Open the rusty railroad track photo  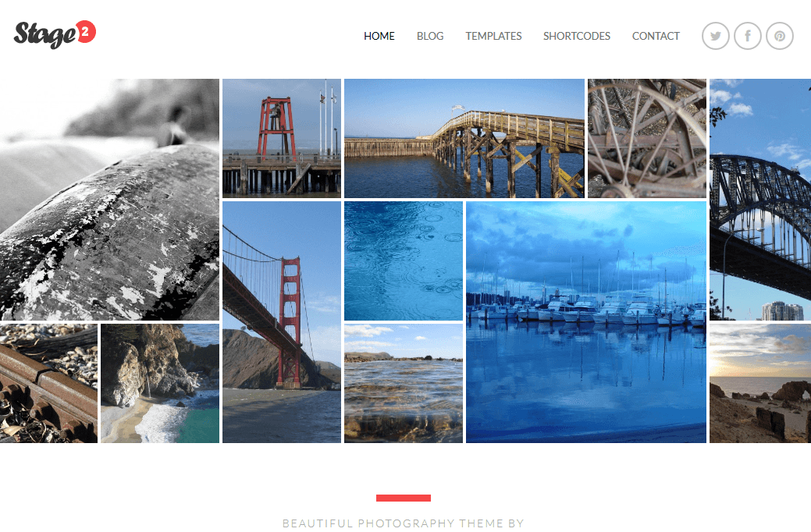48,384
